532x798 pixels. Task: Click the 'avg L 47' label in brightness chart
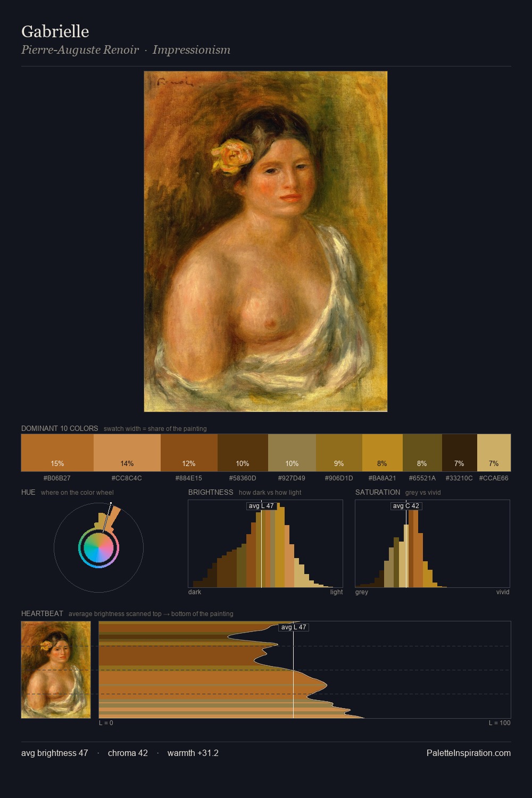click(x=261, y=506)
